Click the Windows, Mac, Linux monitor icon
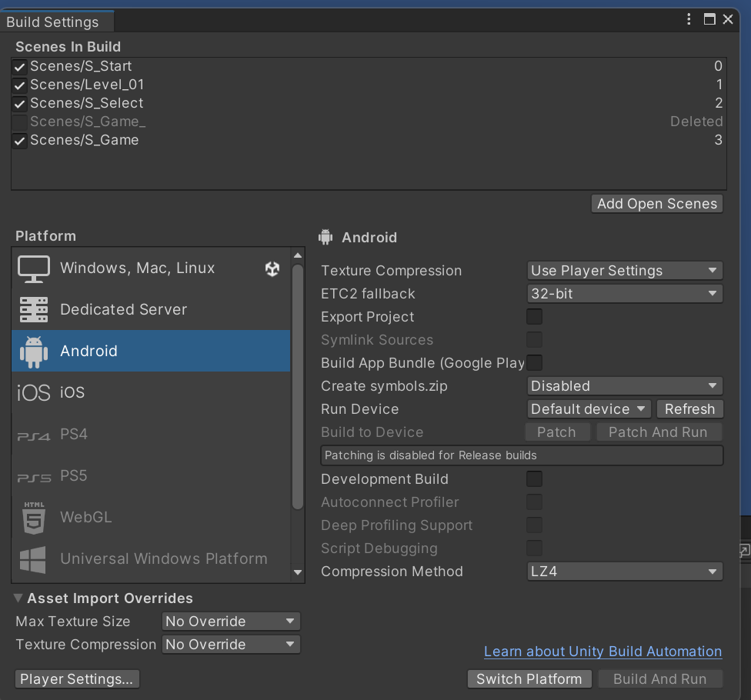This screenshot has height=700, width=751. [x=34, y=268]
